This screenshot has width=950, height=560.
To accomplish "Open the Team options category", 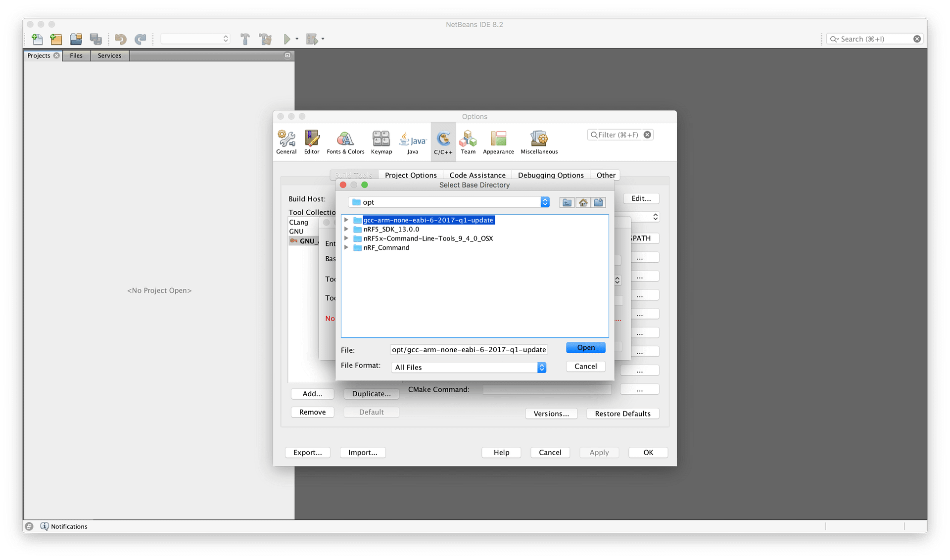I will [x=468, y=142].
